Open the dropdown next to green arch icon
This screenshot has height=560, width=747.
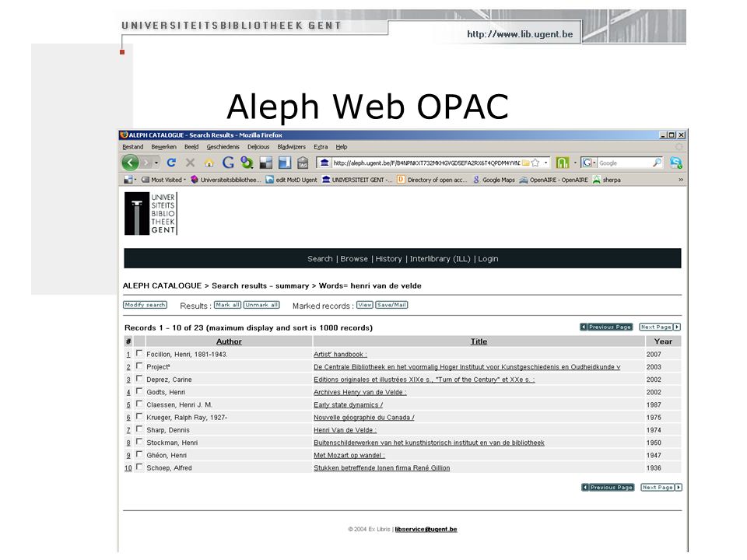coord(575,163)
